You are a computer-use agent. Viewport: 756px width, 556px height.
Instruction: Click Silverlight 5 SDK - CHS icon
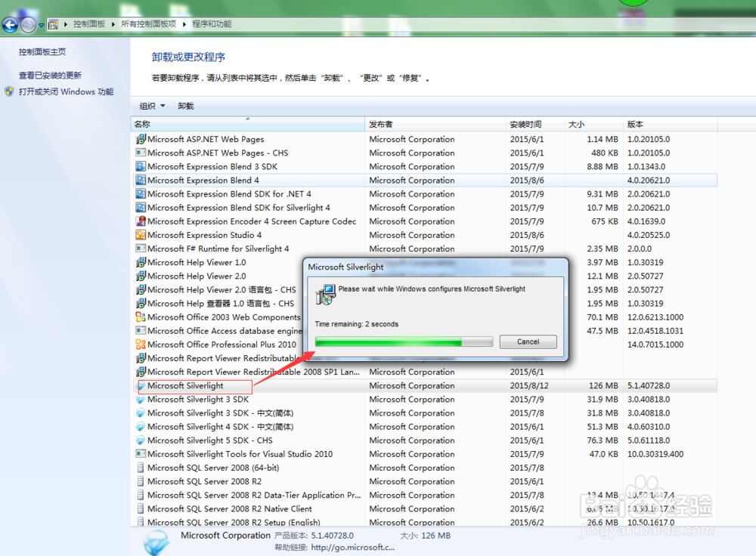coord(141,440)
